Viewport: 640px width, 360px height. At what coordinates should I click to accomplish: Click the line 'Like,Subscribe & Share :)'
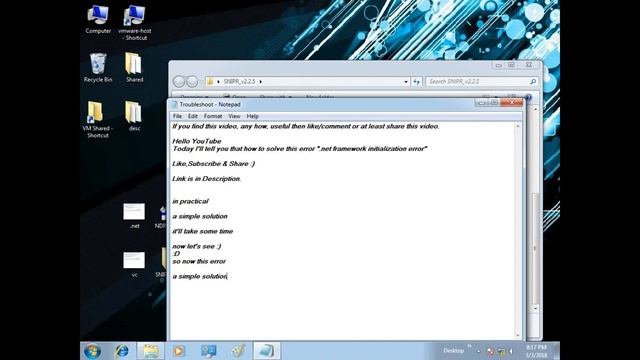pos(213,164)
